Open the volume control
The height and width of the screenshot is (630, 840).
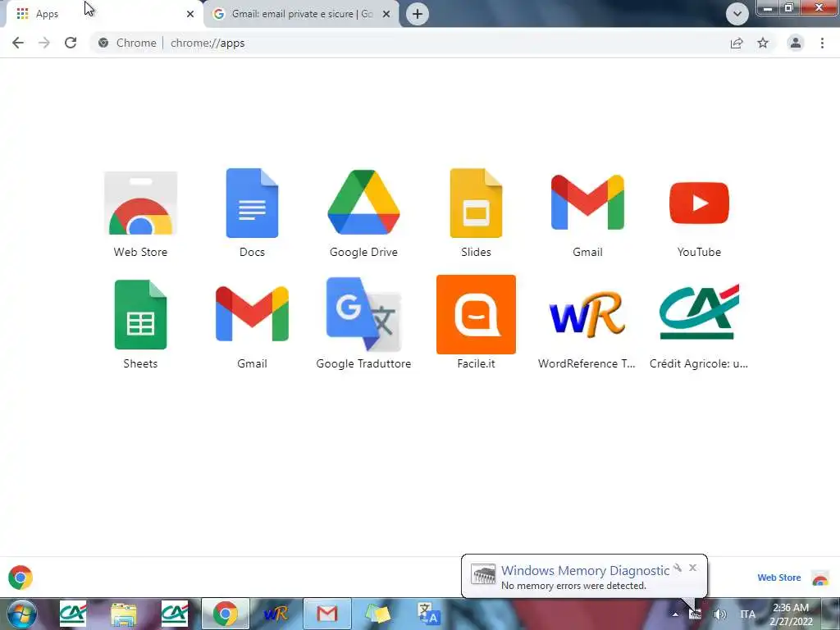(720, 614)
